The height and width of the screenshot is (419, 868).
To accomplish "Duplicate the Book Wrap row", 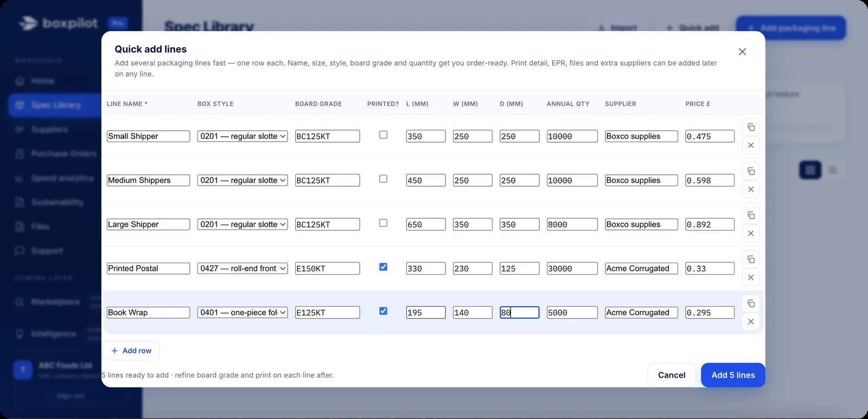I will click(x=751, y=303).
